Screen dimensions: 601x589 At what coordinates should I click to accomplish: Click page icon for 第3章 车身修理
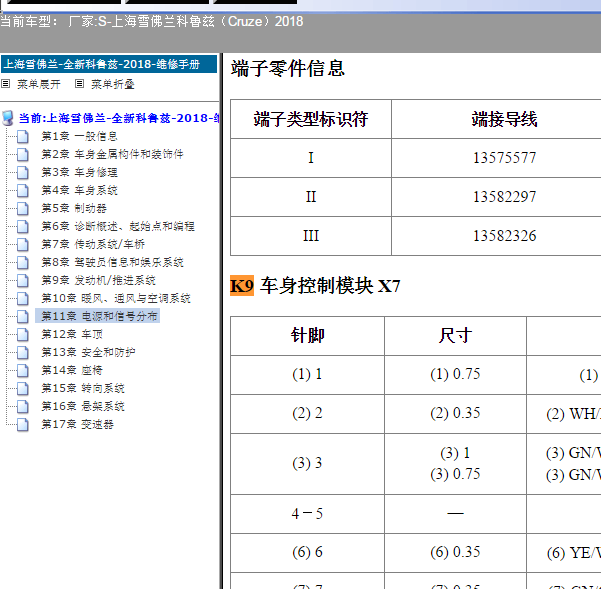[x=23, y=172]
